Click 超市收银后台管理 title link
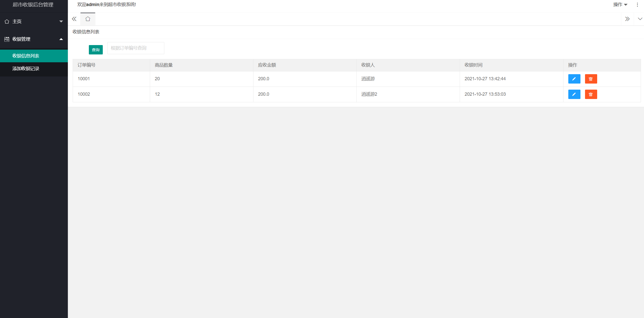 [x=33, y=5]
